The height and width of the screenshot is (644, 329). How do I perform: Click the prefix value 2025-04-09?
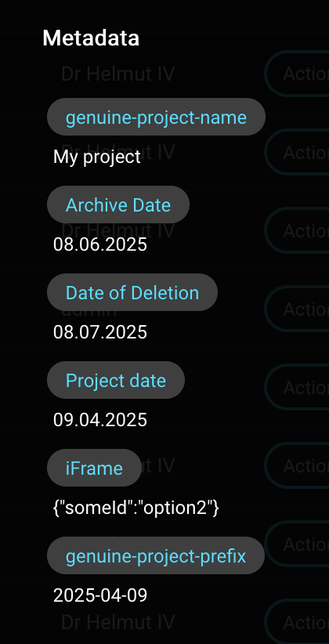tap(100, 595)
